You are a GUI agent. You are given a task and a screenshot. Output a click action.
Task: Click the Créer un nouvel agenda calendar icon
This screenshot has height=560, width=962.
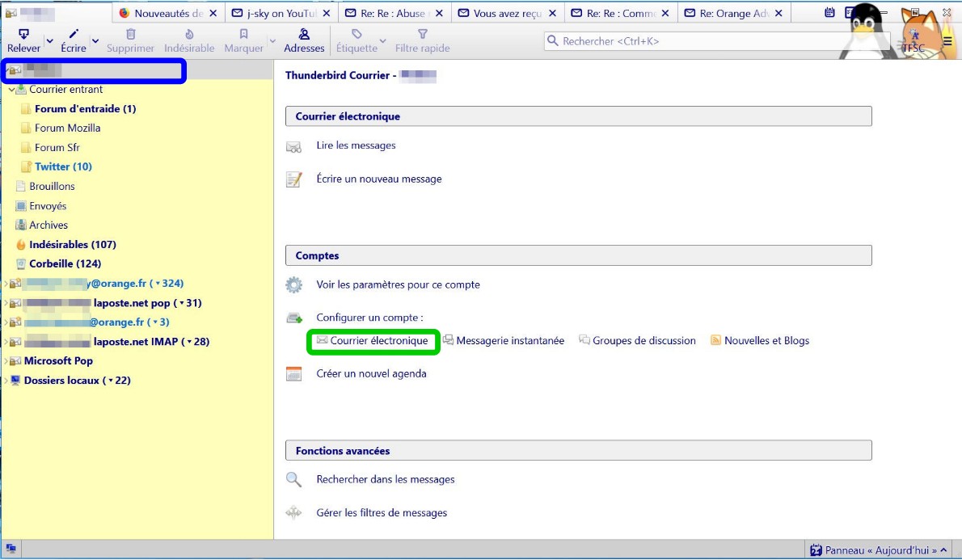294,374
